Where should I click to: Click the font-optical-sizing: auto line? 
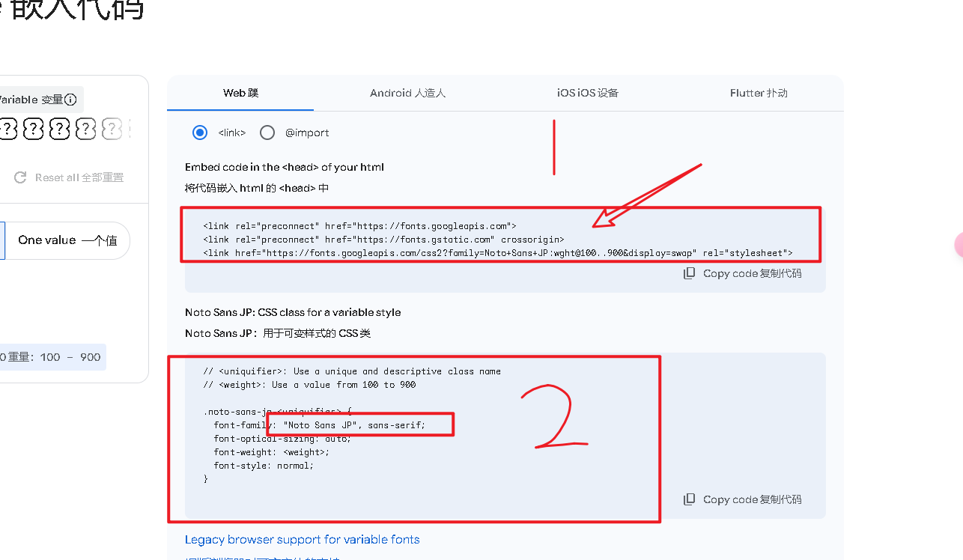pos(282,439)
